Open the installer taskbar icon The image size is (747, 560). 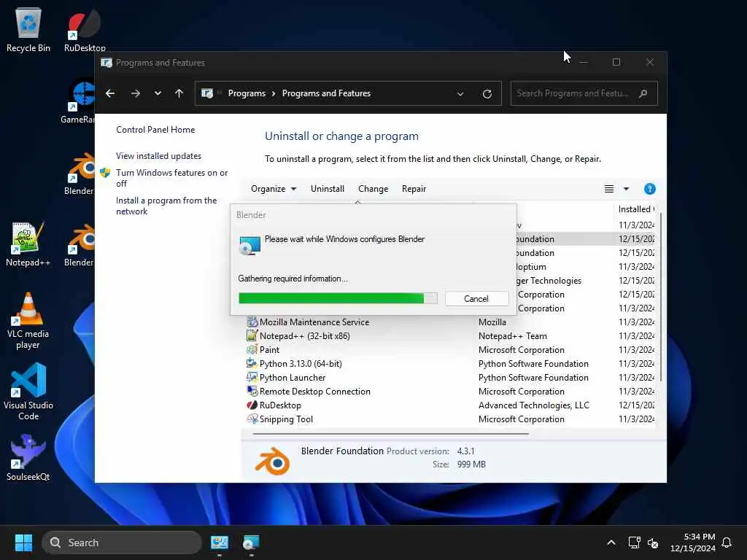coord(251,542)
